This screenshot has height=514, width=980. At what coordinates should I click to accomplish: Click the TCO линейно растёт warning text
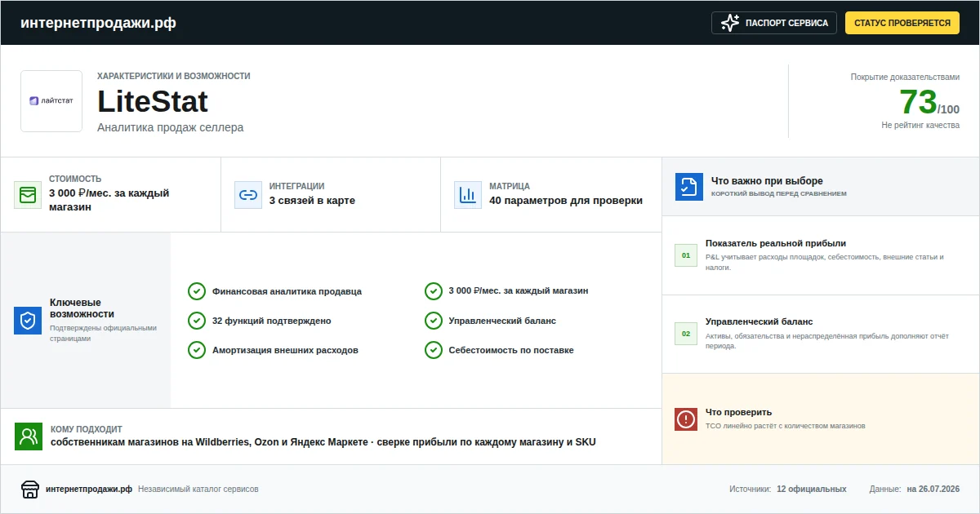click(x=785, y=426)
